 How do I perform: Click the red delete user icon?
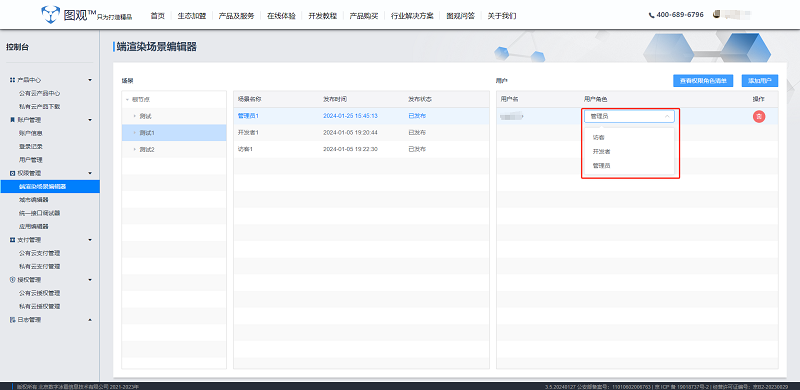point(759,116)
